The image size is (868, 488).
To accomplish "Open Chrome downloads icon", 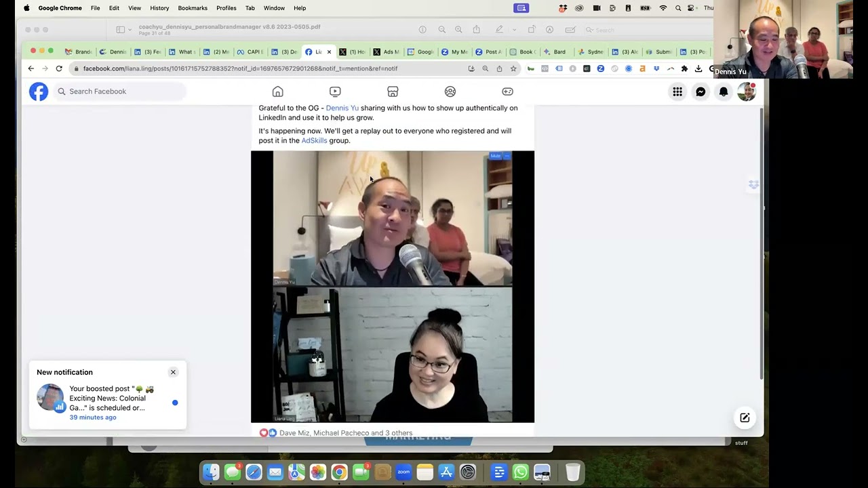I will 698,68.
